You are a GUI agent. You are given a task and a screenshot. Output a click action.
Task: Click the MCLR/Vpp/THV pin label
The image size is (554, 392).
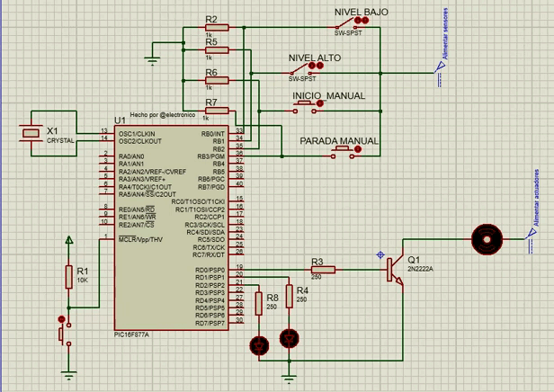click(x=140, y=240)
